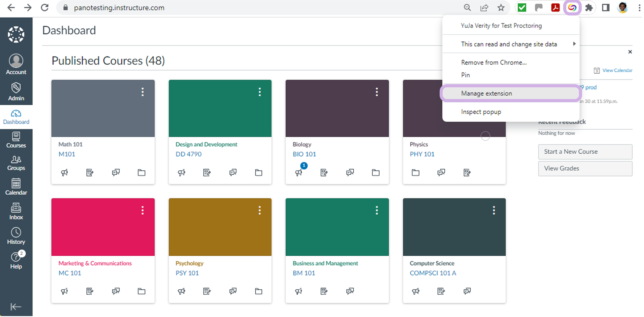644x317 pixels.
Task: Open Account in the sidebar
Action: click(16, 64)
